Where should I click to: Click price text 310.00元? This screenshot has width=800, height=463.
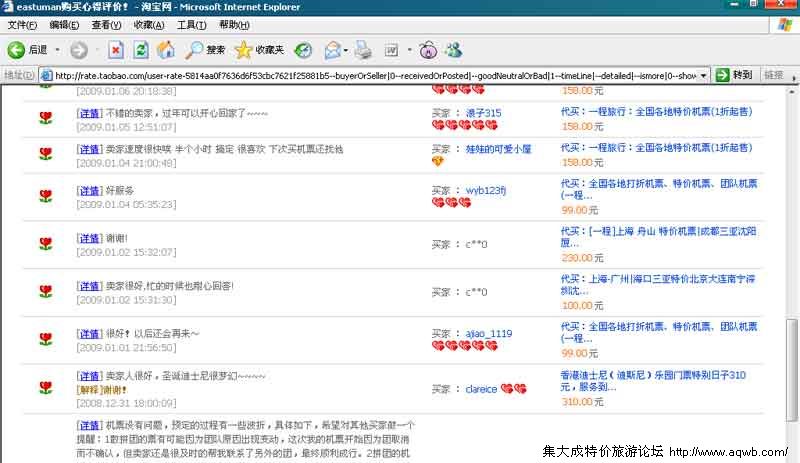click(x=582, y=402)
